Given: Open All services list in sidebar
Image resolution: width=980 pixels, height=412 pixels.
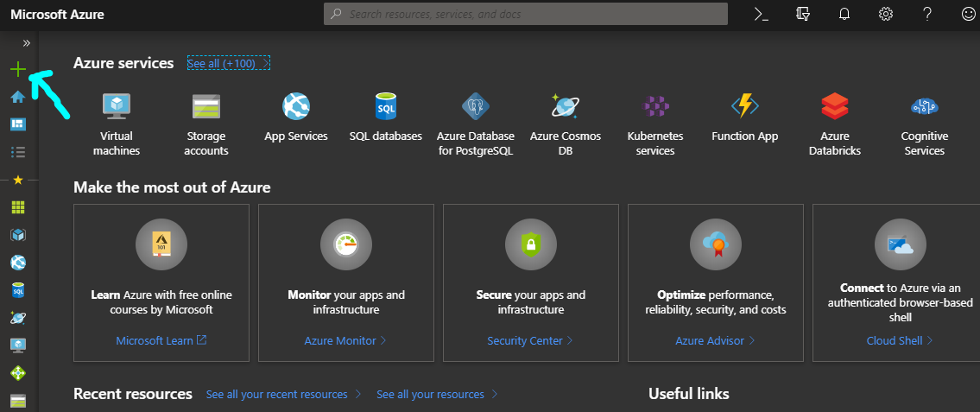Looking at the screenshot, I should 17,152.
